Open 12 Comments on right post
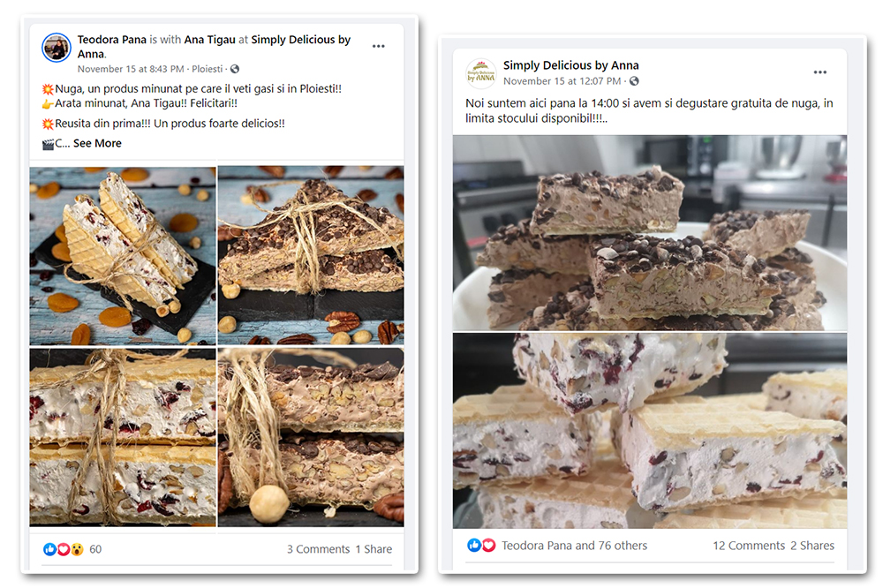Image resolution: width=883 pixels, height=588 pixels. point(749,546)
